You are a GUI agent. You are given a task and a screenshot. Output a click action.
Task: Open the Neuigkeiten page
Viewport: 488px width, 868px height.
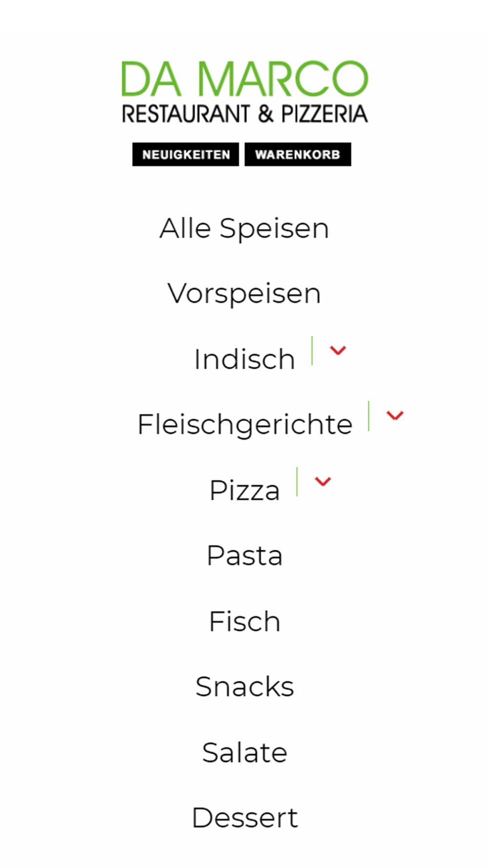(x=185, y=154)
